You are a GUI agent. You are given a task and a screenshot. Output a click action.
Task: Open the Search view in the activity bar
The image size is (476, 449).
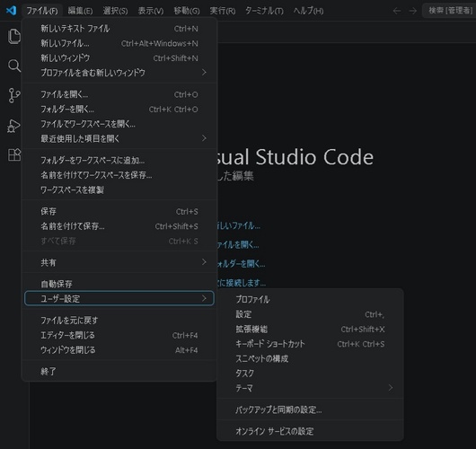(x=14, y=66)
